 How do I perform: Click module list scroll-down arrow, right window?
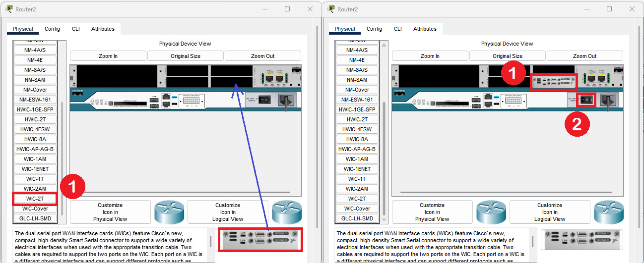click(x=383, y=219)
